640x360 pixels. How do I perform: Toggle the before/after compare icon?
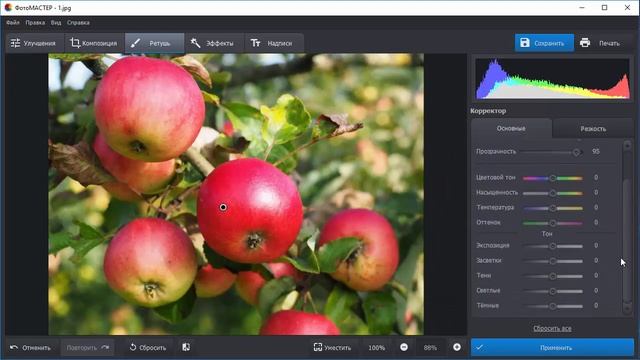point(186,347)
